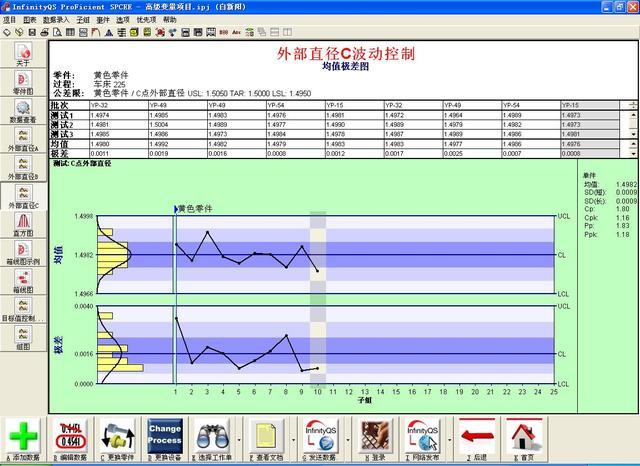Click down arrow of 均值/极差 rows scrollbar

633,154
